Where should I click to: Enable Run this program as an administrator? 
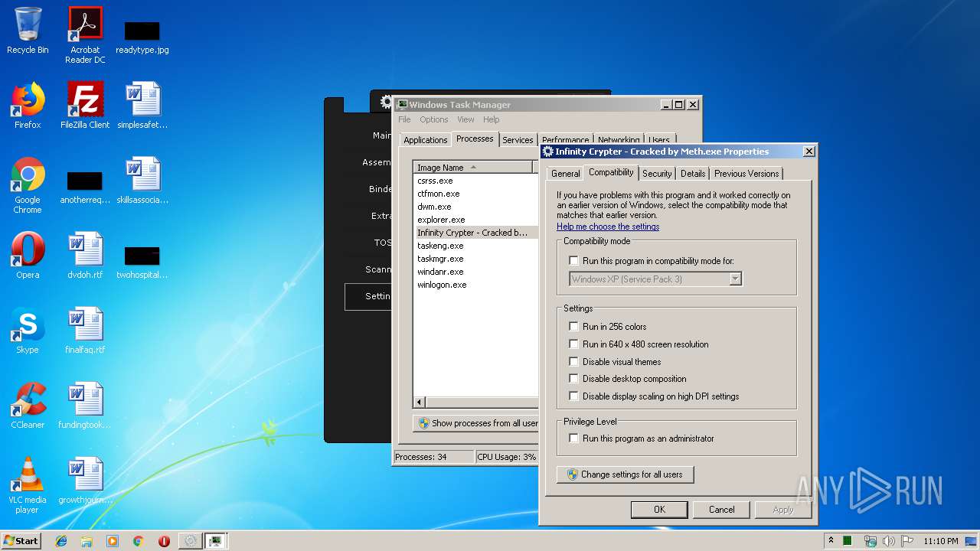click(x=573, y=439)
